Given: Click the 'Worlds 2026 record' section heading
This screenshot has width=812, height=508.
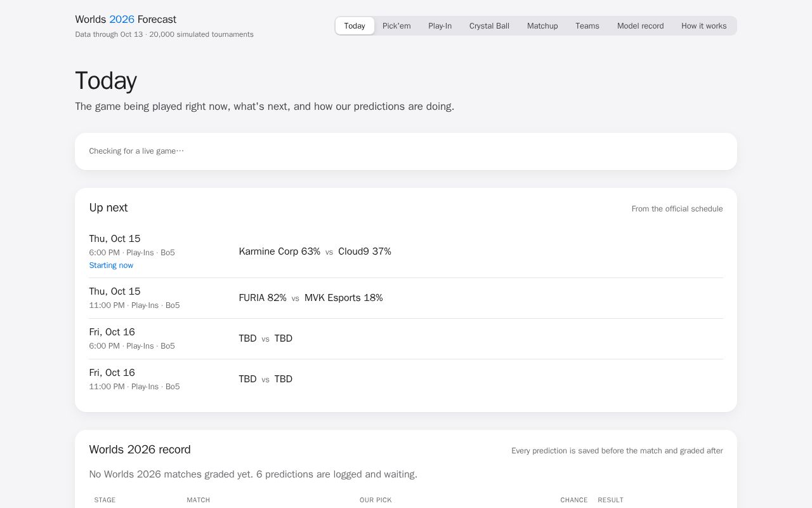Looking at the screenshot, I should coord(140,450).
